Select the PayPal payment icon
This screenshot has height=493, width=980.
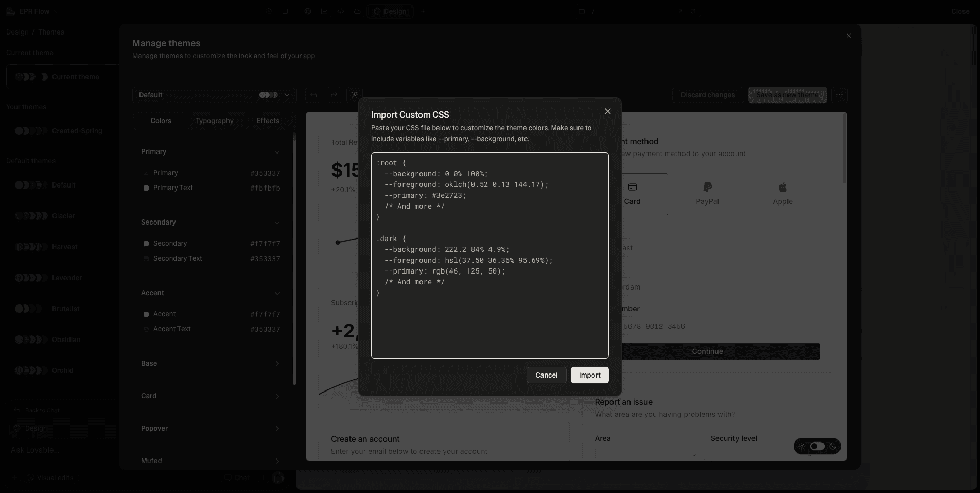coord(707,187)
